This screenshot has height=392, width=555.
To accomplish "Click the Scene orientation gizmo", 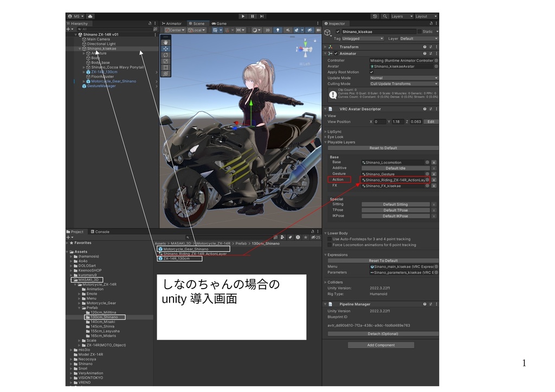I will [x=305, y=48].
